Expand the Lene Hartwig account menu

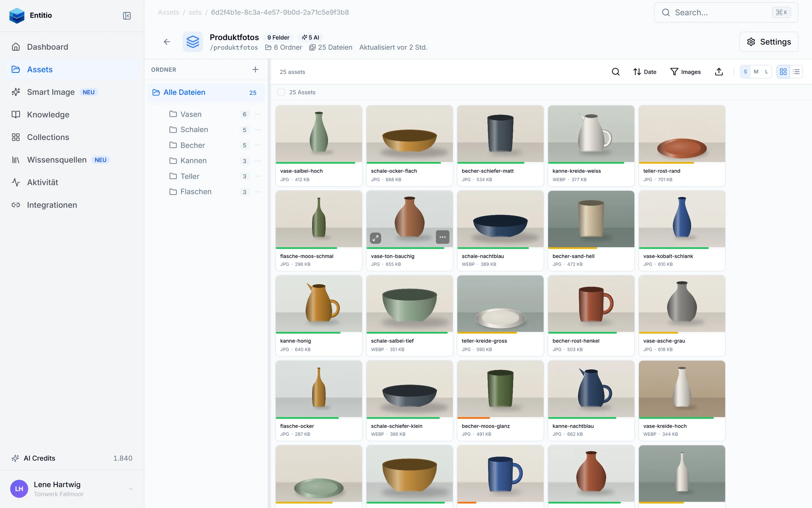[x=131, y=489]
